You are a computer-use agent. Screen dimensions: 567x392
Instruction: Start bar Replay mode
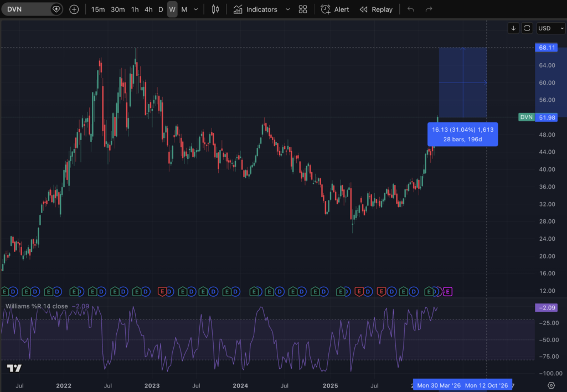[376, 9]
